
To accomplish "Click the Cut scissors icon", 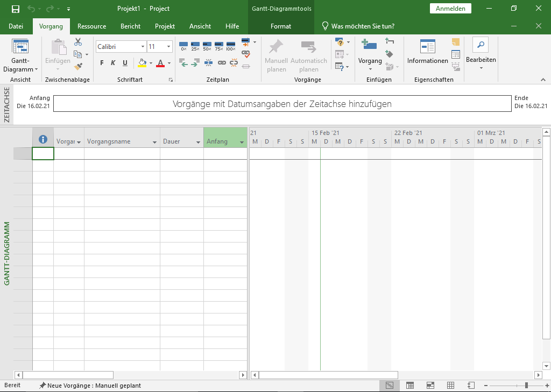I will coord(78,42).
